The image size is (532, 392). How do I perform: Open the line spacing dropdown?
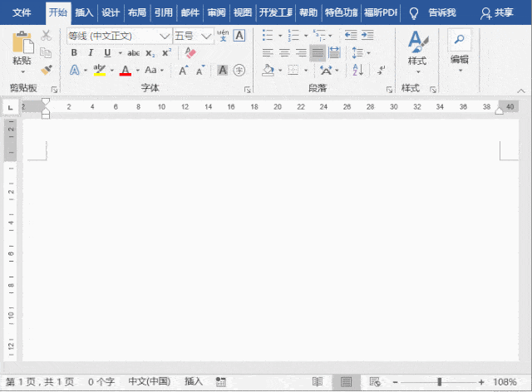[368, 53]
